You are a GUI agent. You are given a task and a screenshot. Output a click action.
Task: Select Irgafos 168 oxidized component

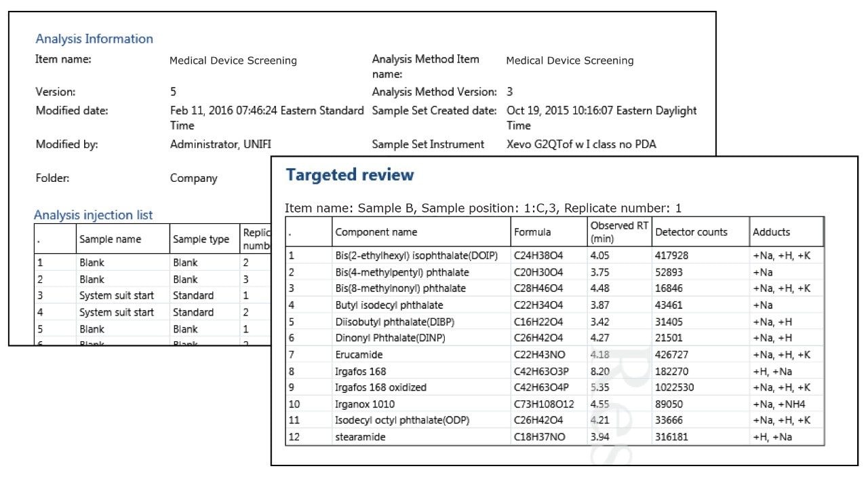pyautogui.click(x=381, y=387)
